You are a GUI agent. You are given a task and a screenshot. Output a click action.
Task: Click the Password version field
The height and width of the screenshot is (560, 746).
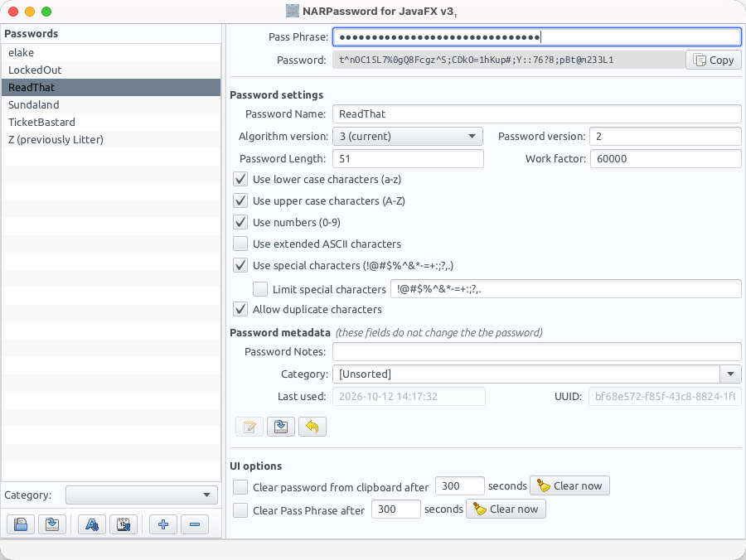point(665,137)
